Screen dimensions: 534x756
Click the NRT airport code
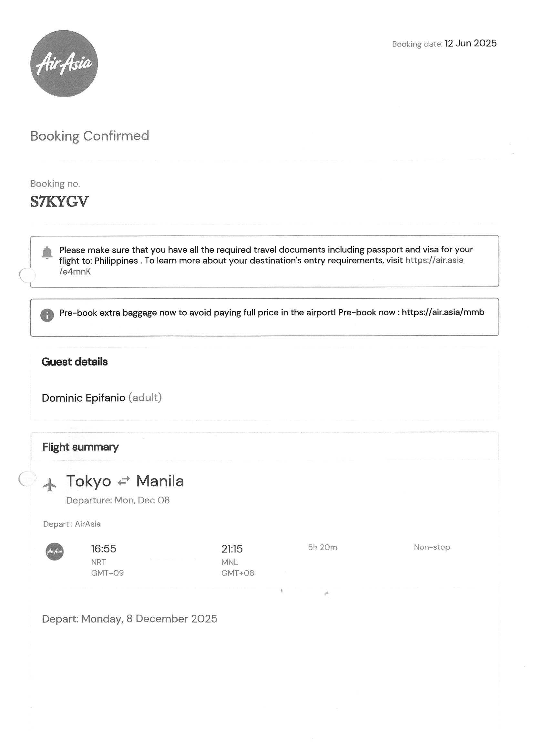click(x=98, y=562)
